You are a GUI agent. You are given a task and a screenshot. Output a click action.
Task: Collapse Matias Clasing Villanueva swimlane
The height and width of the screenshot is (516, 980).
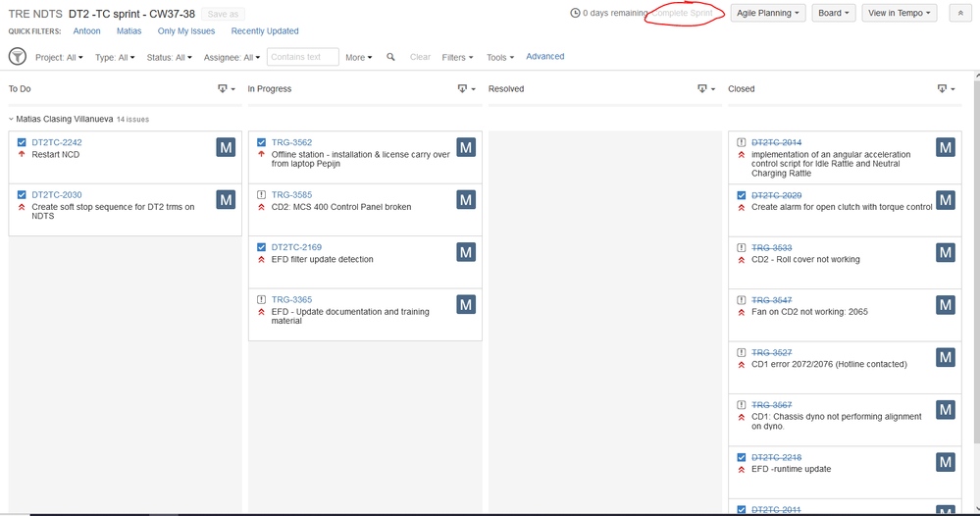click(x=11, y=119)
